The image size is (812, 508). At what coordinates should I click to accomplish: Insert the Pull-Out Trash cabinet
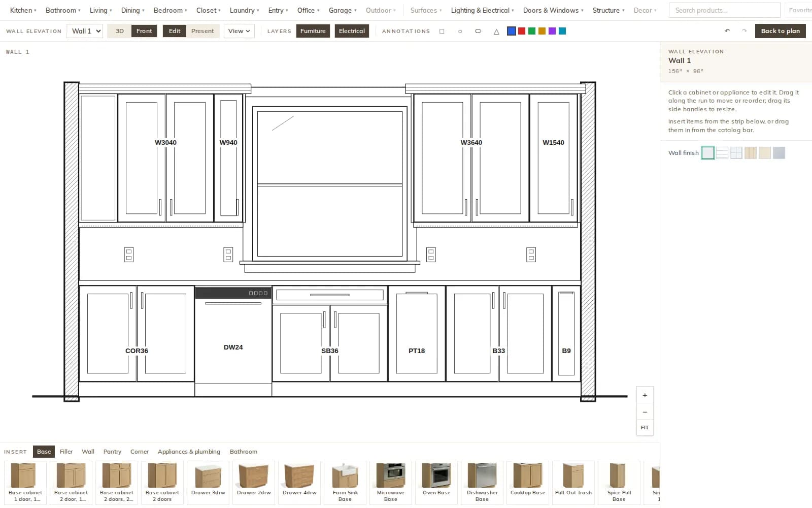click(573, 483)
